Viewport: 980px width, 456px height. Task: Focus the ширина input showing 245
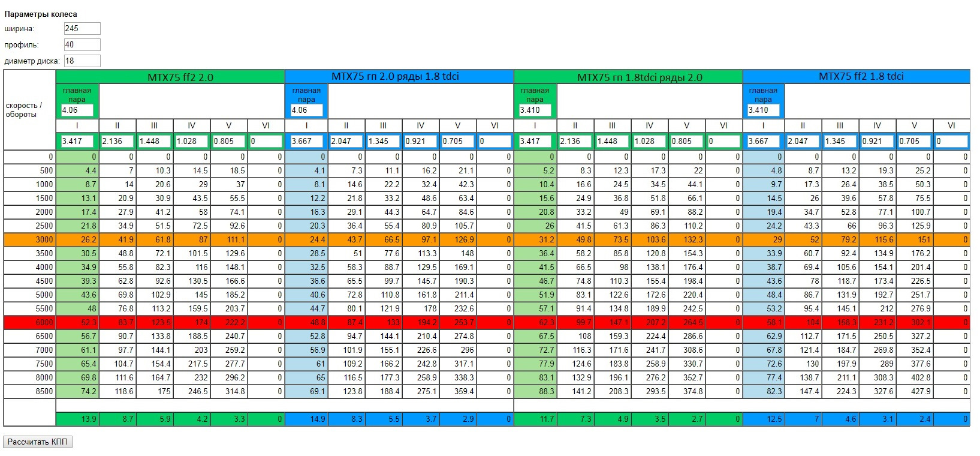pos(82,28)
